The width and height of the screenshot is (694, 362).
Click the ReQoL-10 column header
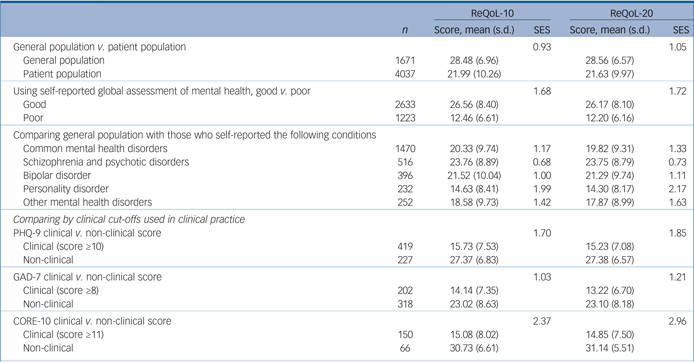492,13
